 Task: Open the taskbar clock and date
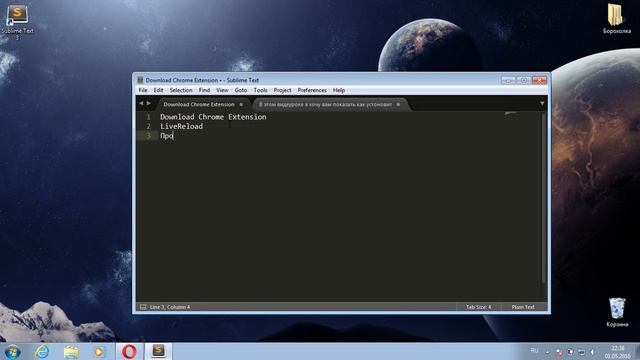tap(618, 352)
